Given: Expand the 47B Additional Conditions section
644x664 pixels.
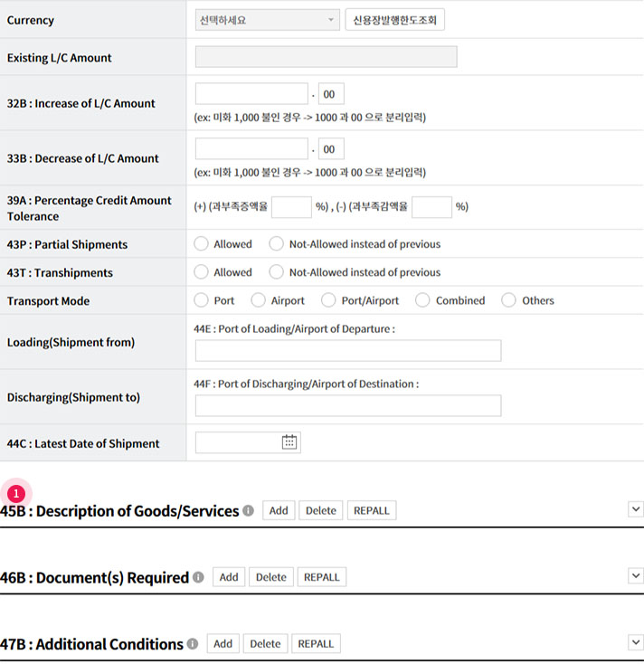Looking at the screenshot, I should click(635, 642).
